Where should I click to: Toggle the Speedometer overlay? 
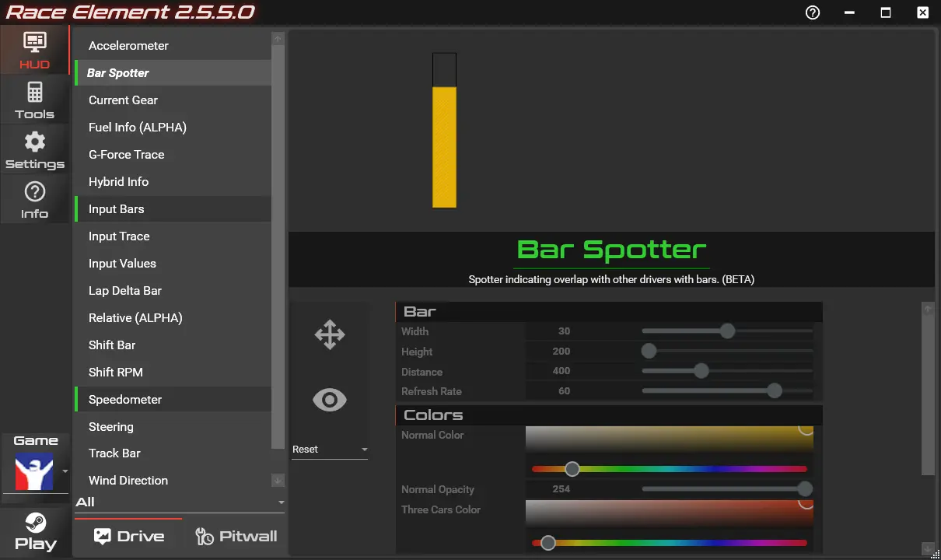click(125, 400)
